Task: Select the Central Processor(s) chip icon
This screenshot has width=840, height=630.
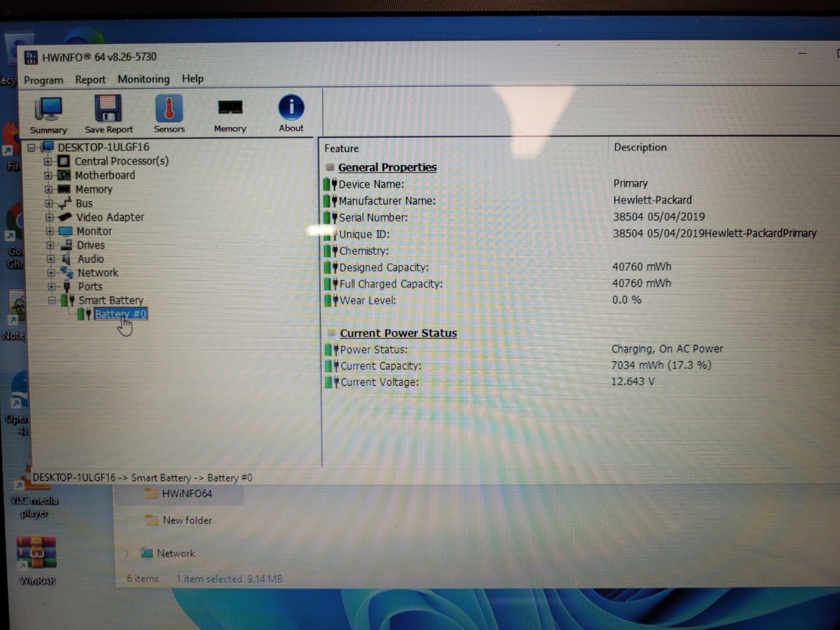Action: point(64,161)
